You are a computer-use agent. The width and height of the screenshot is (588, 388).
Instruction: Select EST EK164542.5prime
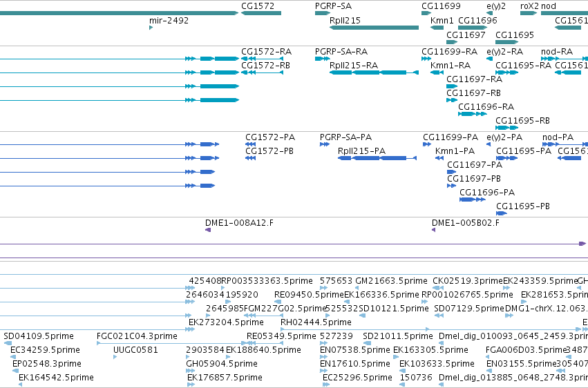click(x=20, y=385)
